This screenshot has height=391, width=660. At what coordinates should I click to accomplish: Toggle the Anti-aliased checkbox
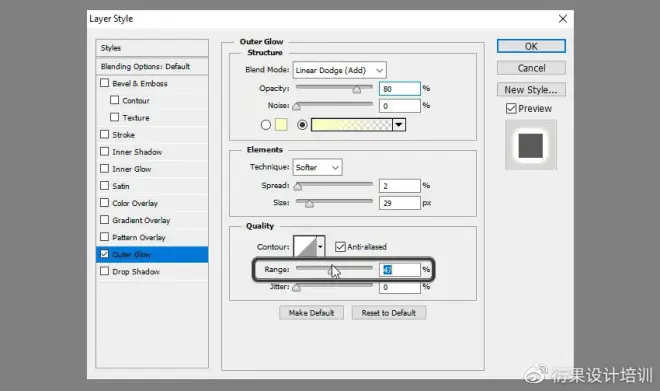(340, 247)
